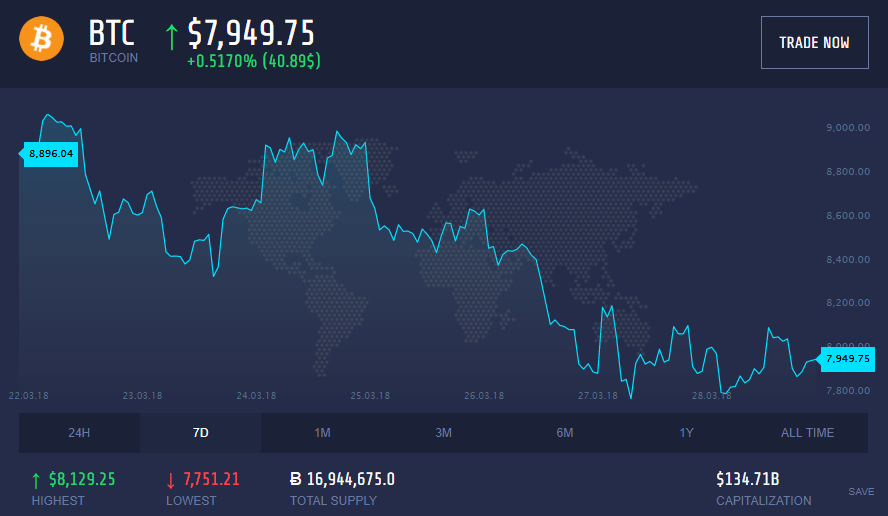
Task: Click the 8,600.00 price axis label
Action: (x=848, y=215)
